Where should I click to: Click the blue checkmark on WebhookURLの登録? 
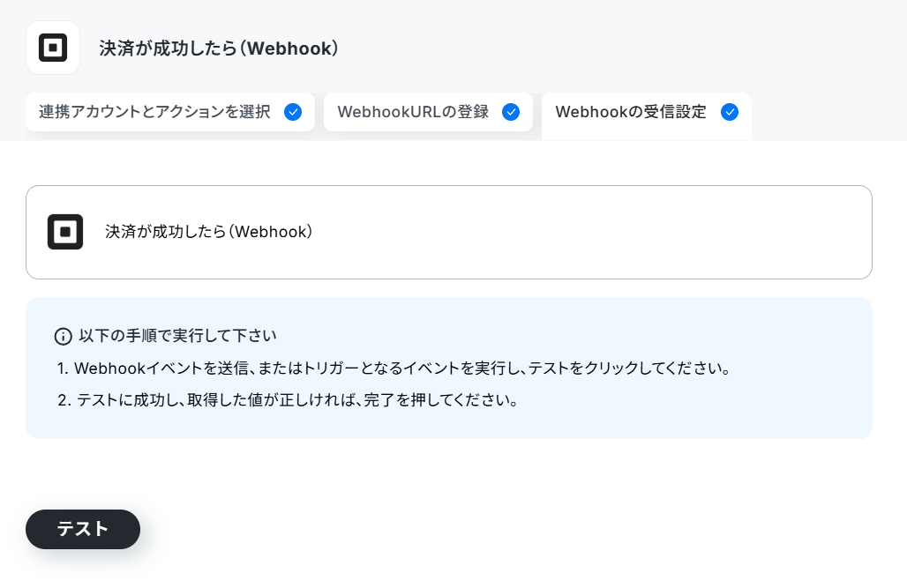(511, 112)
